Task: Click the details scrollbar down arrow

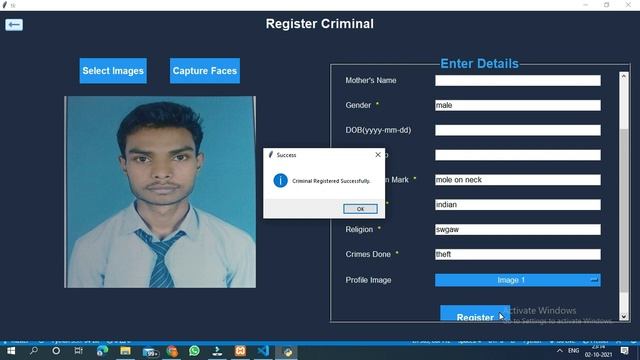Action: (624, 316)
